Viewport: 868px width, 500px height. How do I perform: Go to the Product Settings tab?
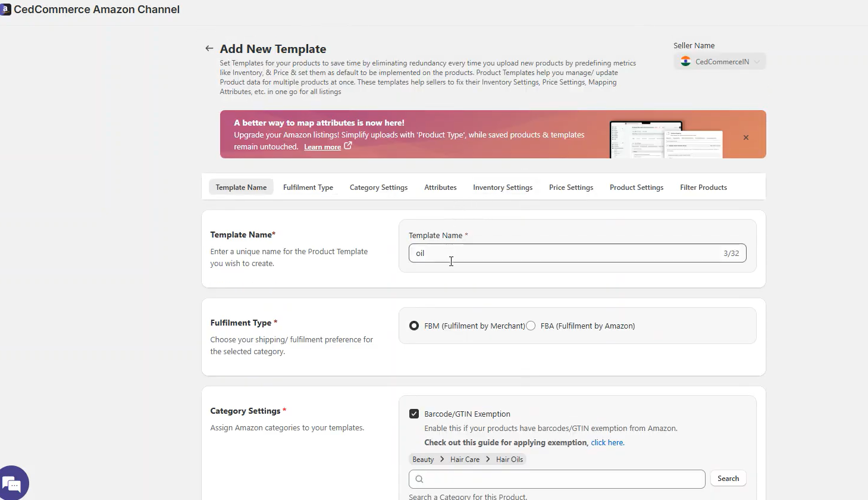pos(637,187)
